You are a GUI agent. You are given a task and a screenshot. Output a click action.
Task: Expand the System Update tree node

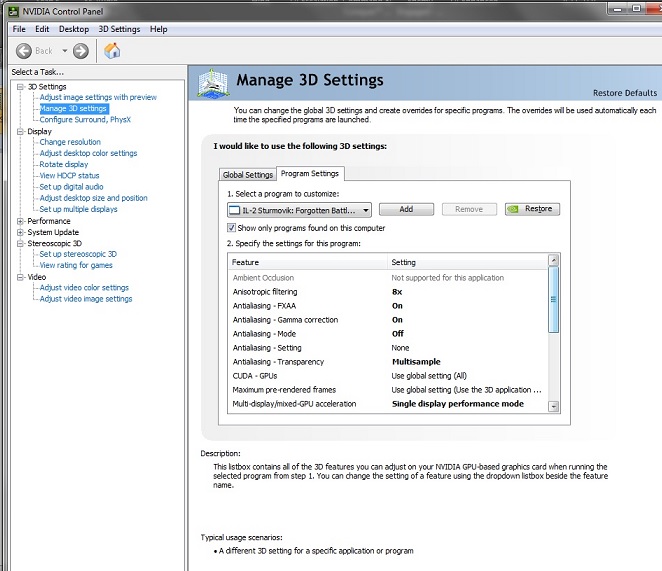point(20,232)
